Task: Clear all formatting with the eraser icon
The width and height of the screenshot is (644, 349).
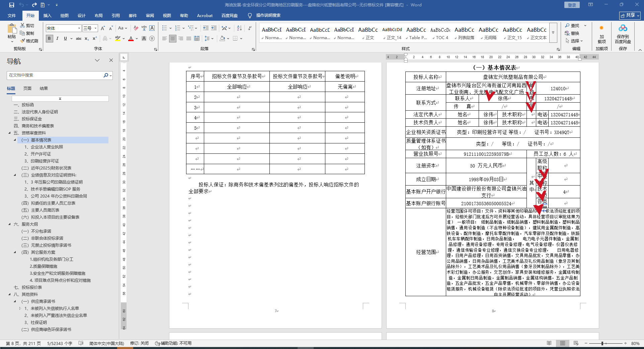Action: click(136, 28)
